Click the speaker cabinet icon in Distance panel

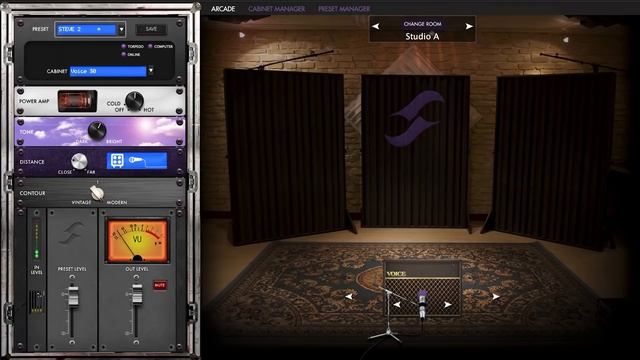pos(117,160)
